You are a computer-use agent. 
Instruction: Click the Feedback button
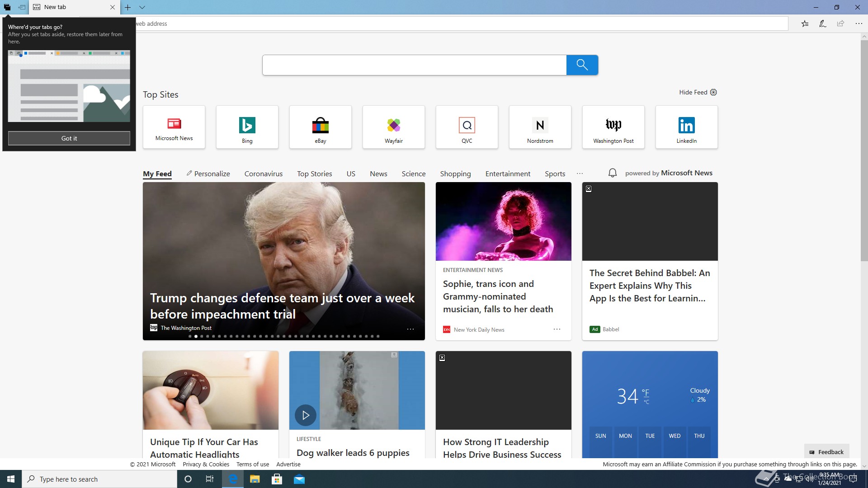826,452
